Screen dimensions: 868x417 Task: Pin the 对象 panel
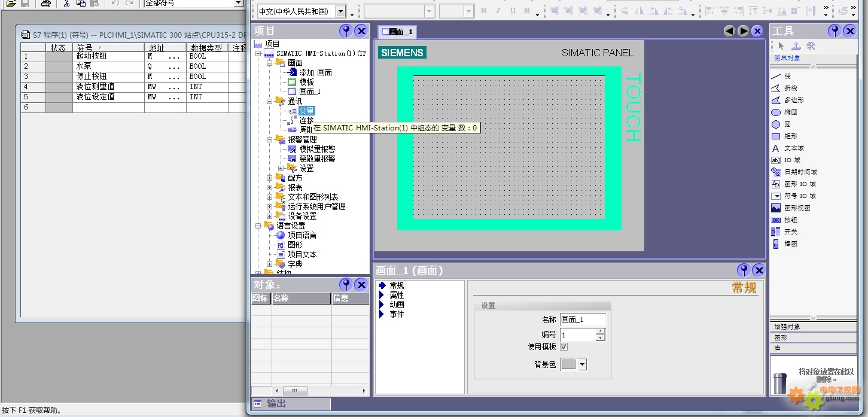tap(346, 284)
